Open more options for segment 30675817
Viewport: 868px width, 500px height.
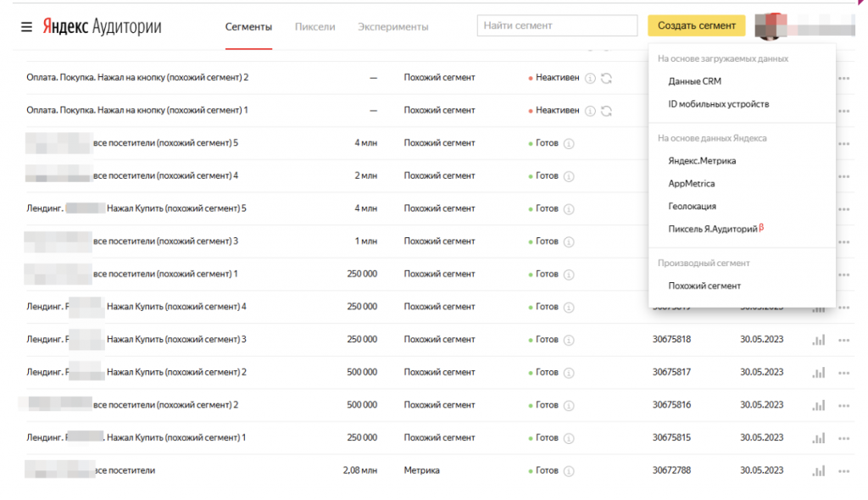coord(843,373)
